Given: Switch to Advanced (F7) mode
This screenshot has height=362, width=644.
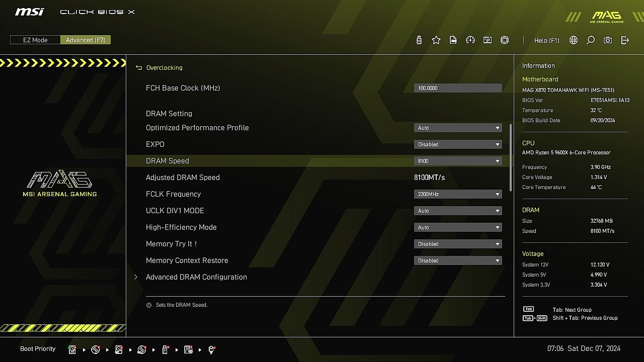Looking at the screenshot, I should tap(86, 40).
